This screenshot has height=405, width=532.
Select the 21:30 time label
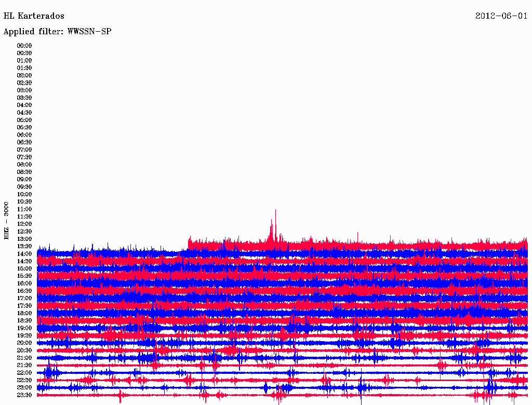click(x=24, y=366)
